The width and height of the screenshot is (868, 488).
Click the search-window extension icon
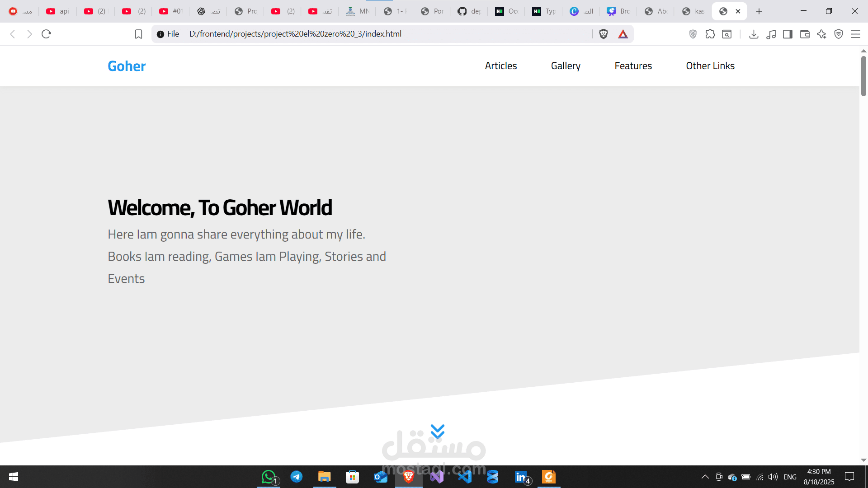(x=727, y=34)
